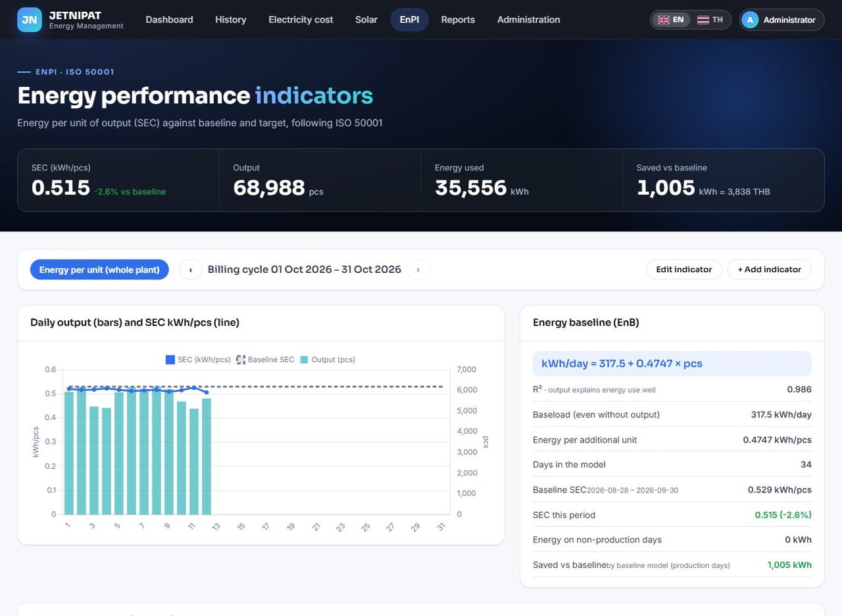Select Energy per unit (whole plant) indicator
This screenshot has height=616, width=842.
pyautogui.click(x=99, y=270)
